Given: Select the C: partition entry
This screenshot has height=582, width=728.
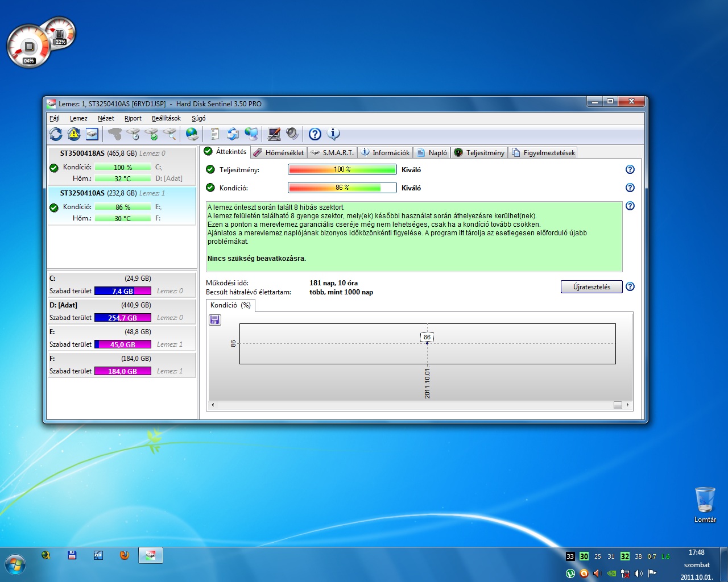Looking at the screenshot, I should coord(122,285).
